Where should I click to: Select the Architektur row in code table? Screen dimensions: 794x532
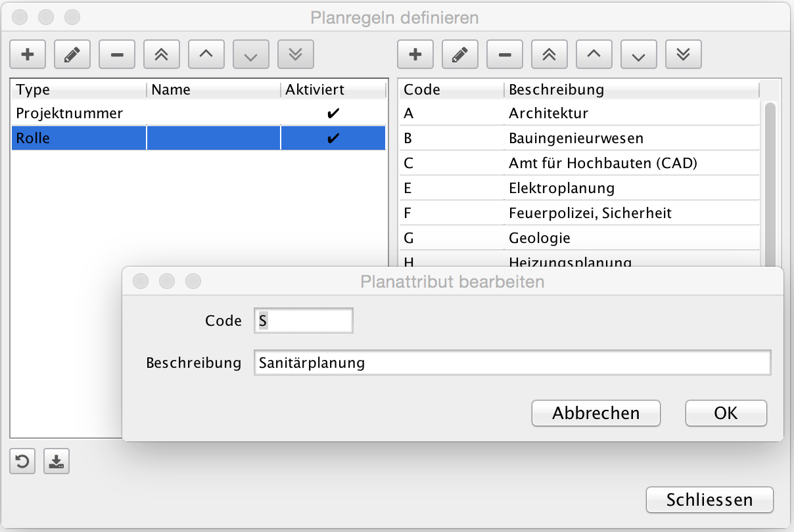578,114
